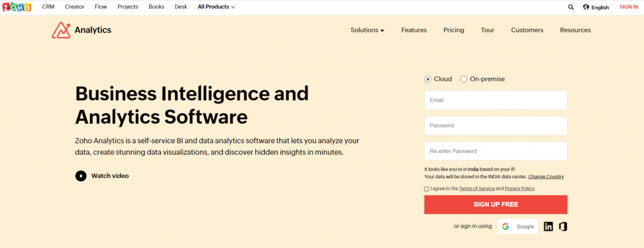This screenshot has width=644, height=248.
Task: Click the 'or sign in using' text
Action: (x=473, y=226)
